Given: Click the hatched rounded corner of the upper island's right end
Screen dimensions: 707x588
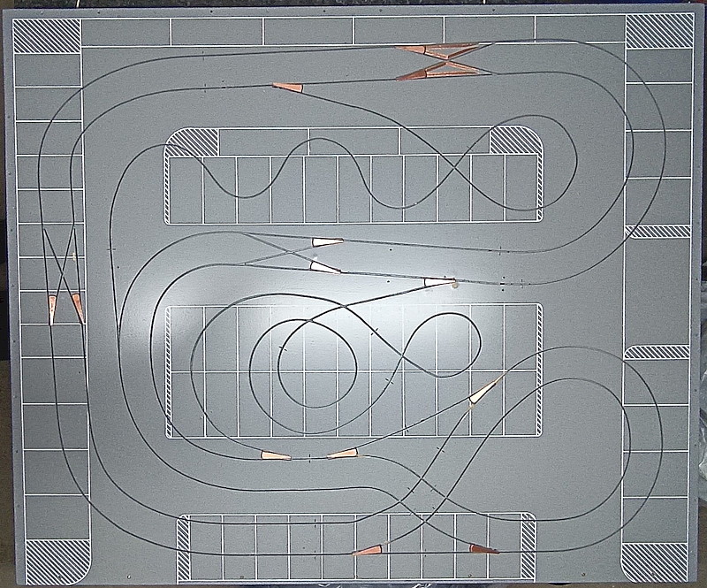Looking at the screenshot, I should pyautogui.click(x=515, y=140).
